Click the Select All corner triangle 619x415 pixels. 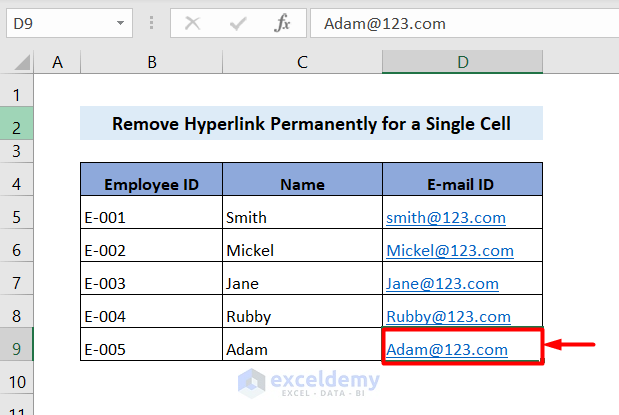[22, 62]
